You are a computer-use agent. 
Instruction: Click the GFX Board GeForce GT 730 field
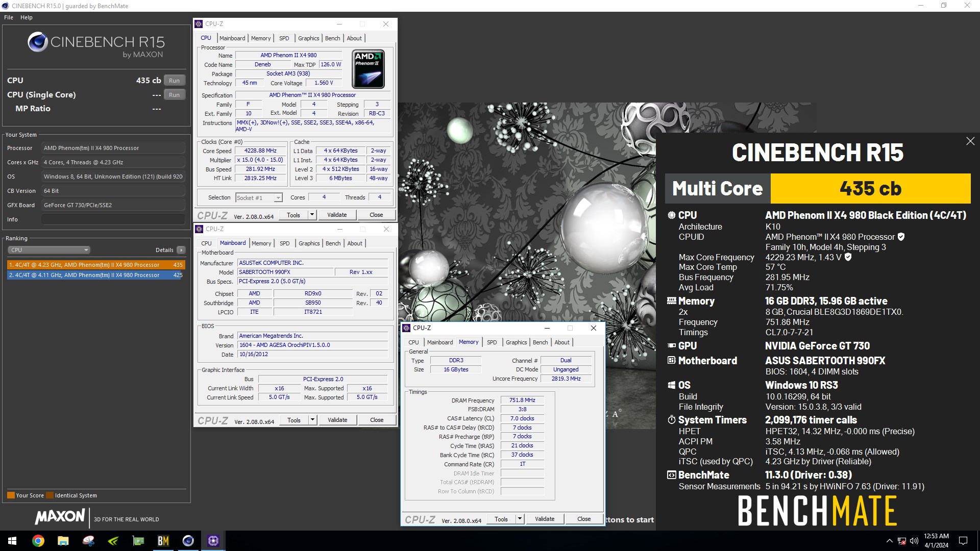pos(113,205)
